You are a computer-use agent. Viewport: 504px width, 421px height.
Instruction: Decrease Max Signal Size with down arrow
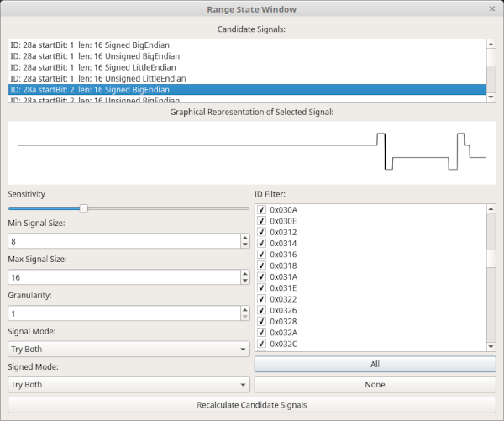245,281
